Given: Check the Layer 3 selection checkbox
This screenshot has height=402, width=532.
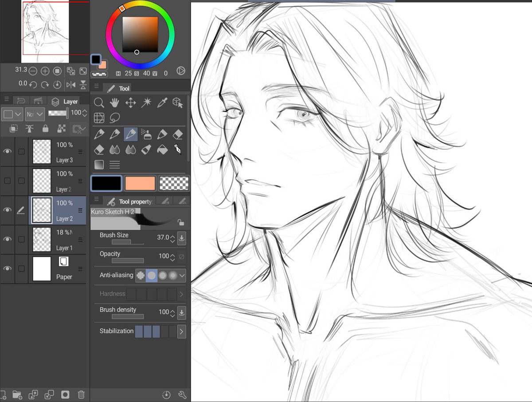Looking at the screenshot, I should tap(21, 151).
